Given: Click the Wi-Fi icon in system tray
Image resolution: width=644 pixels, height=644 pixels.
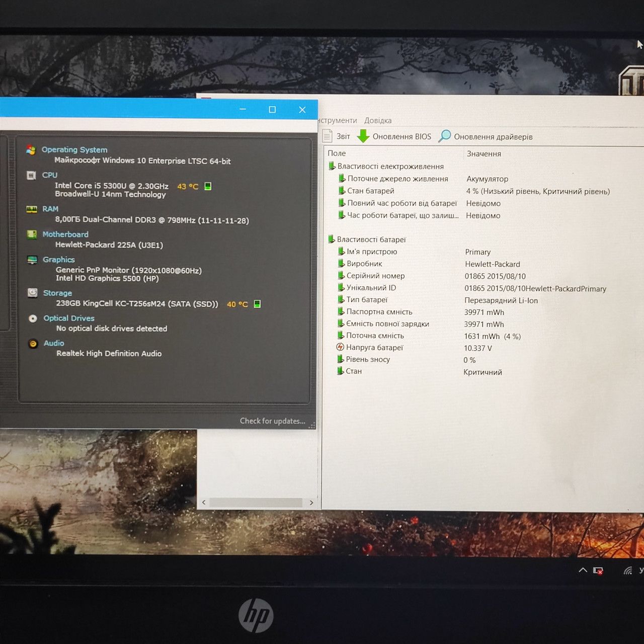Looking at the screenshot, I should pyautogui.click(x=628, y=571).
